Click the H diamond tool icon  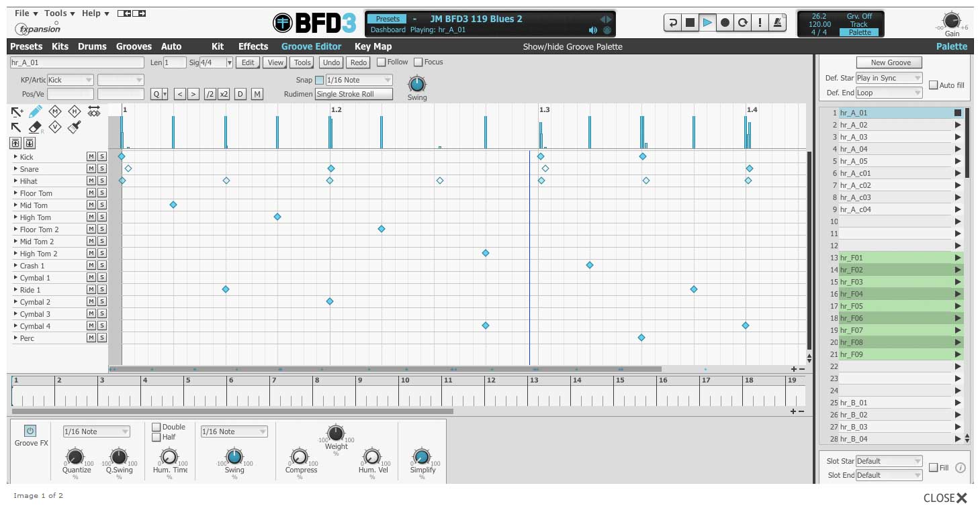75,111
